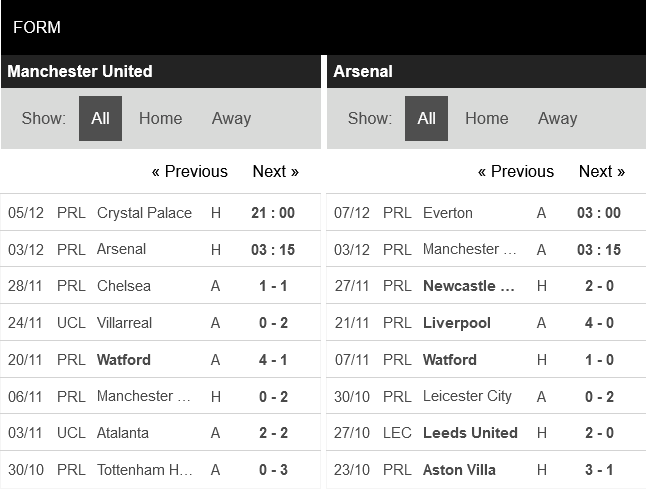Select All tab under Manchester United
Viewport: 646px width, 501px height.
pyautogui.click(x=100, y=118)
